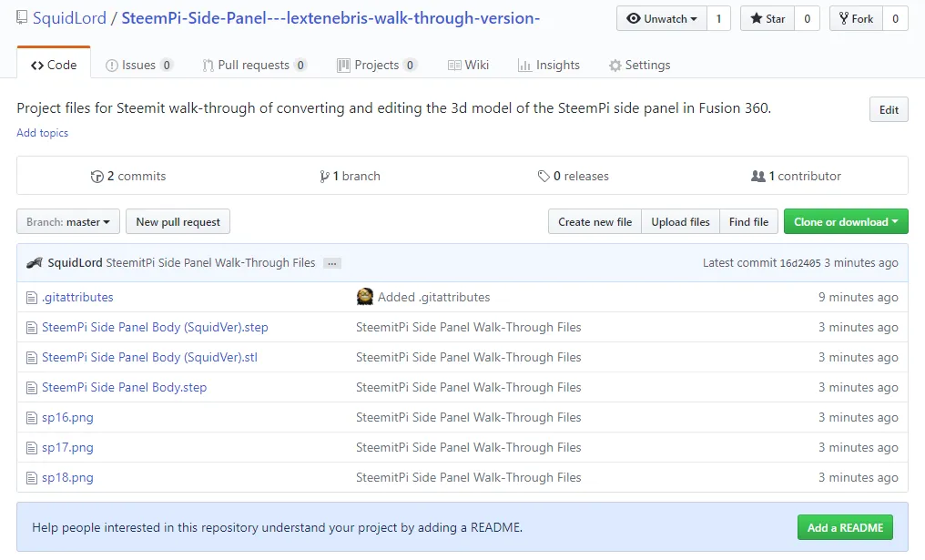Click the branch icon next to 1 branch
The width and height of the screenshot is (925, 560).
(x=324, y=177)
